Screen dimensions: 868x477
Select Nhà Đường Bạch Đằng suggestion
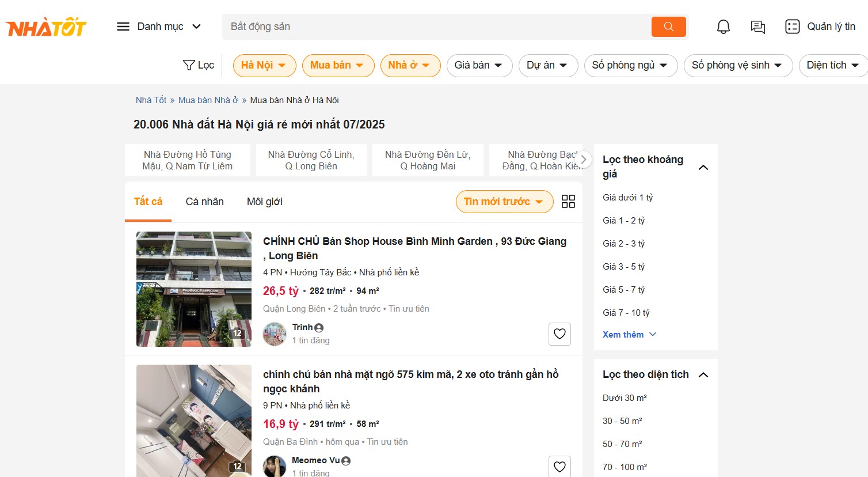536,160
